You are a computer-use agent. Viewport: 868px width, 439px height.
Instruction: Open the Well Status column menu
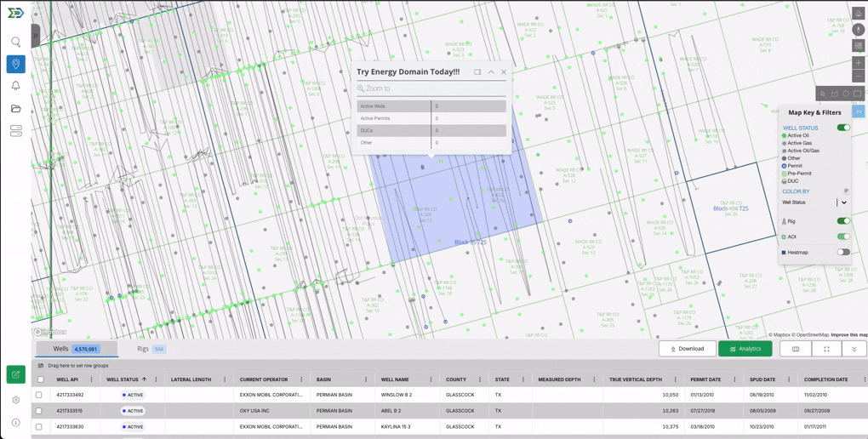(x=157, y=379)
